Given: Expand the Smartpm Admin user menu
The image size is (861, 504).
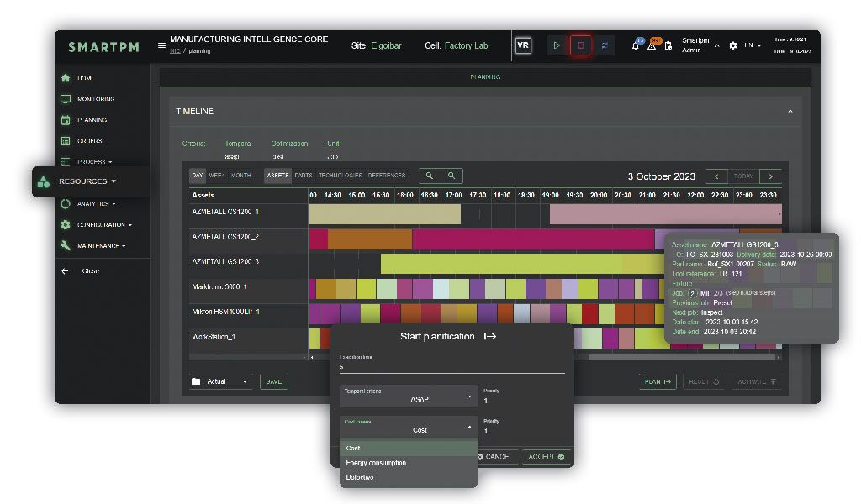Looking at the screenshot, I should (700, 45).
